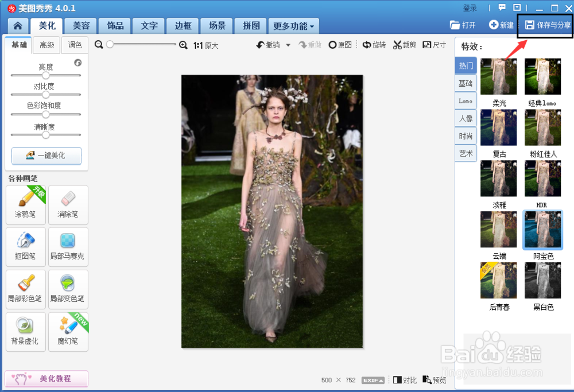574x392 pixels.
Task: Apply the 复古 retro effect thumbnail
Action: pyautogui.click(x=499, y=127)
